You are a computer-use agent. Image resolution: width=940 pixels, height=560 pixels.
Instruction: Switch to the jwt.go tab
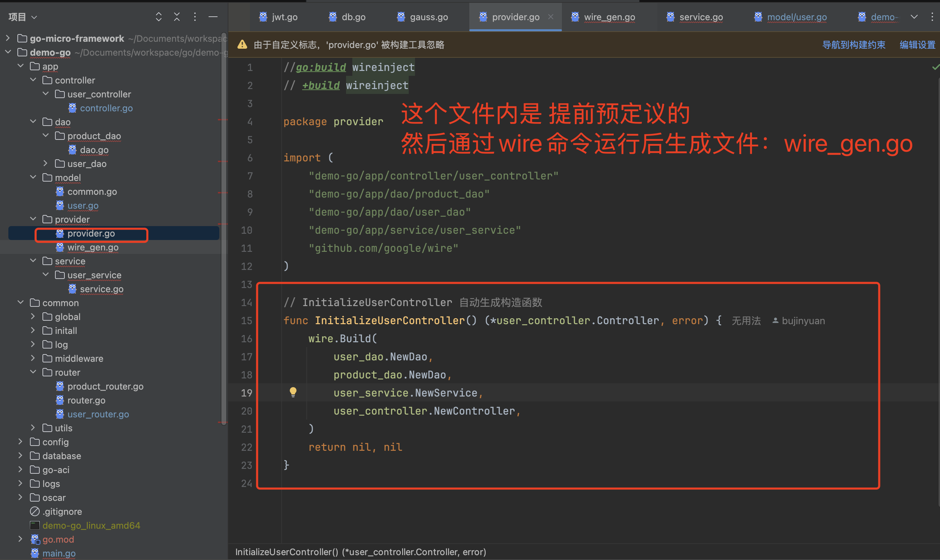coord(284,17)
